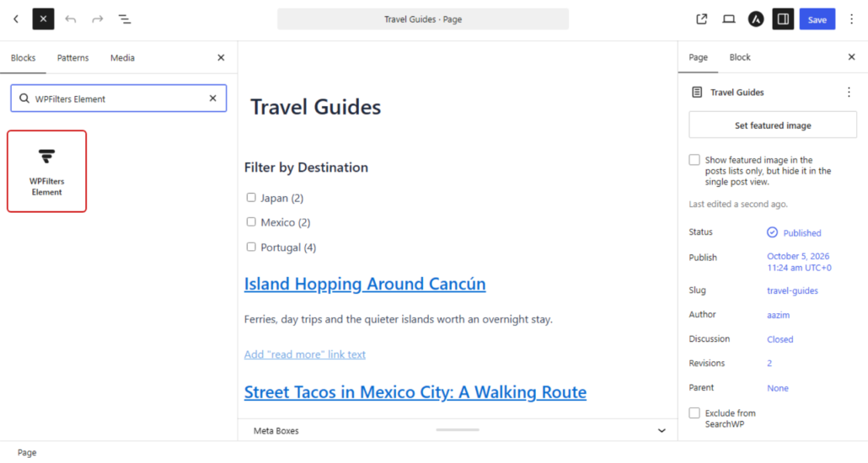Focus the WPFilters Element search field
Screen dimensions: 868x463
[119, 98]
